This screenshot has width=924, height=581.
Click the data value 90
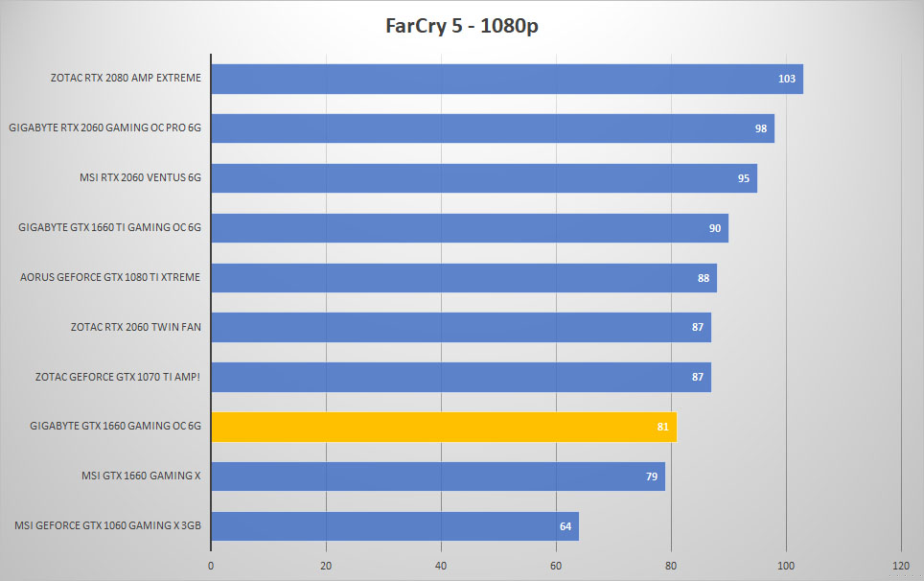pyautogui.click(x=715, y=228)
